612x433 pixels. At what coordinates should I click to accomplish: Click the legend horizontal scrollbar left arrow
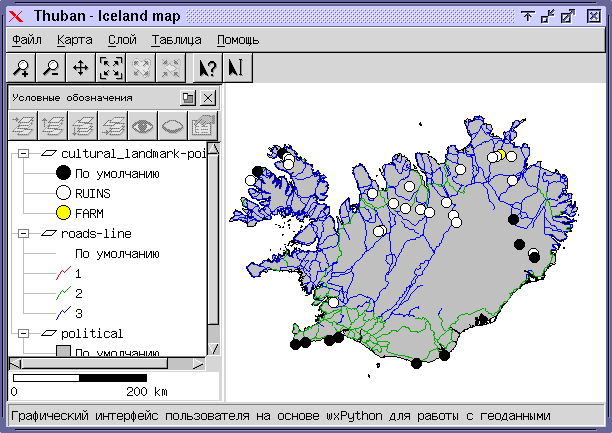(x=15, y=364)
